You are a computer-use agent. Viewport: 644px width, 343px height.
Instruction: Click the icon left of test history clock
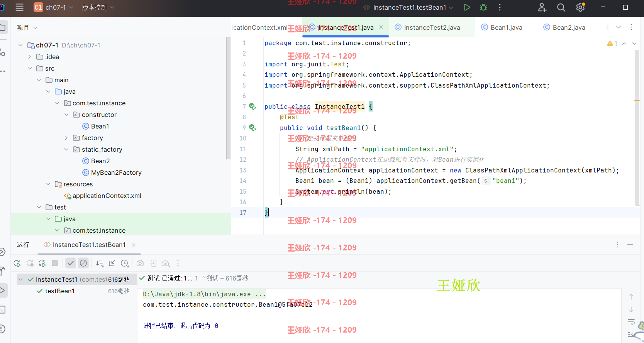tap(112, 264)
